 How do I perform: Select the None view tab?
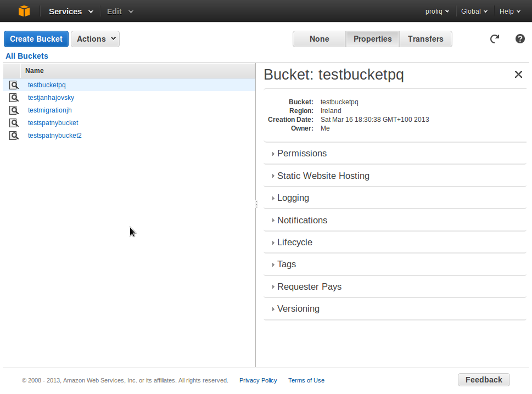click(320, 39)
